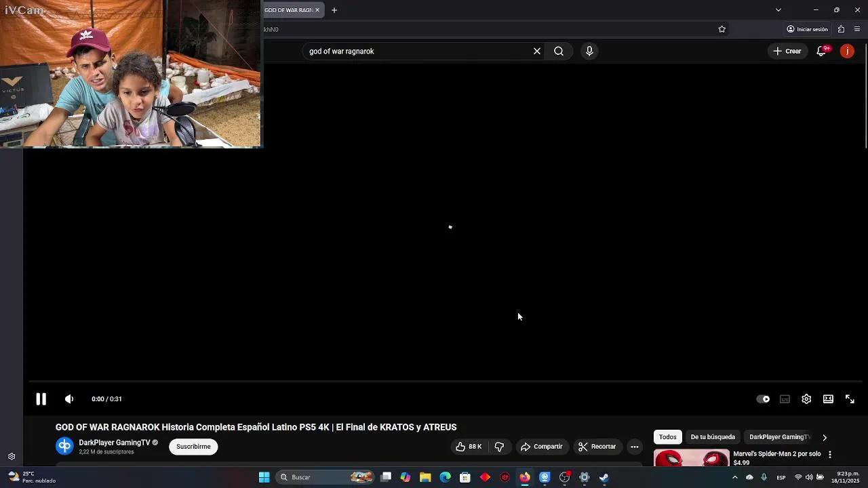
Task: Click the Crear button
Action: tap(787, 51)
